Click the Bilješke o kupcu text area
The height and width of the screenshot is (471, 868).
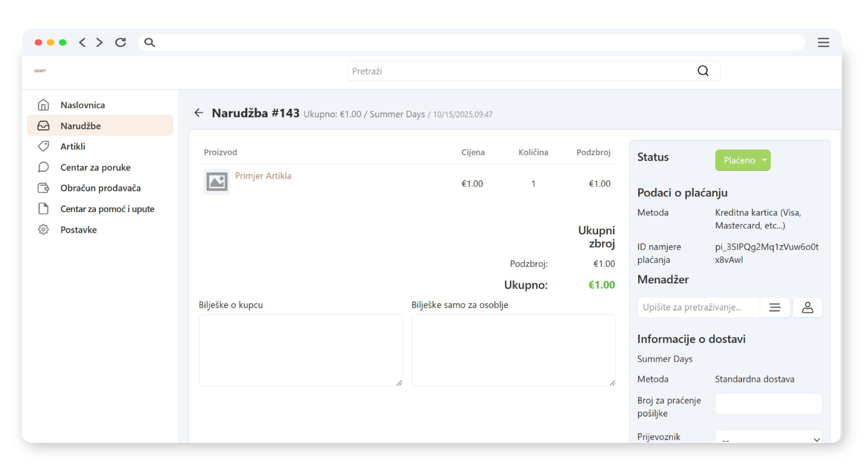pyautogui.click(x=300, y=350)
